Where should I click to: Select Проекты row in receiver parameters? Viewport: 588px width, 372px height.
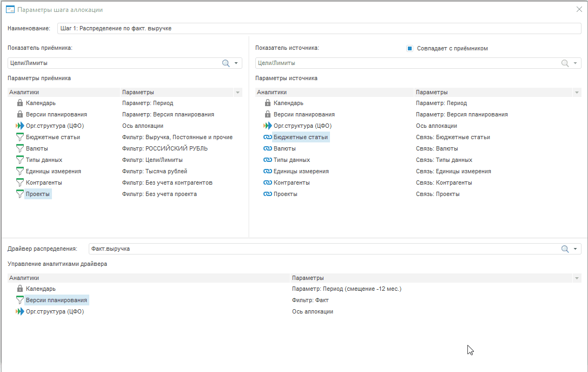click(38, 194)
